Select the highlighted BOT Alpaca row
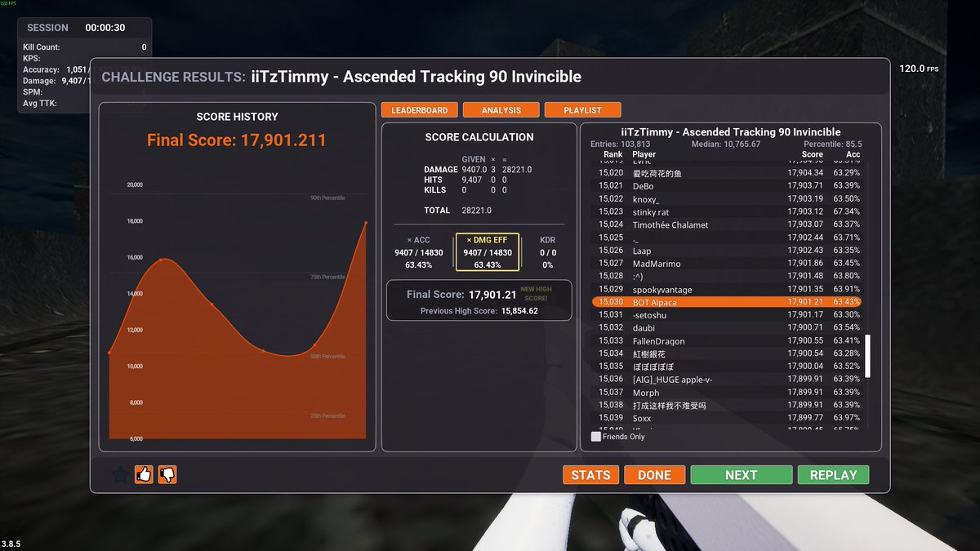980x551 pixels. (x=727, y=302)
